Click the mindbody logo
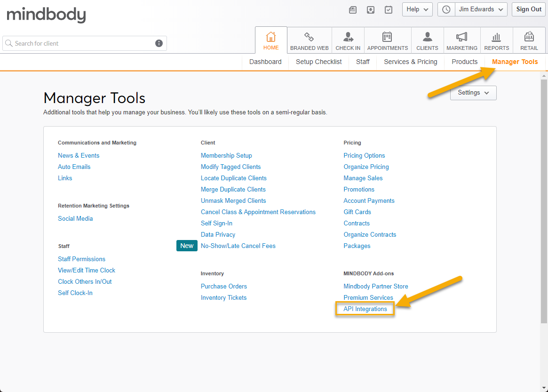 46,15
